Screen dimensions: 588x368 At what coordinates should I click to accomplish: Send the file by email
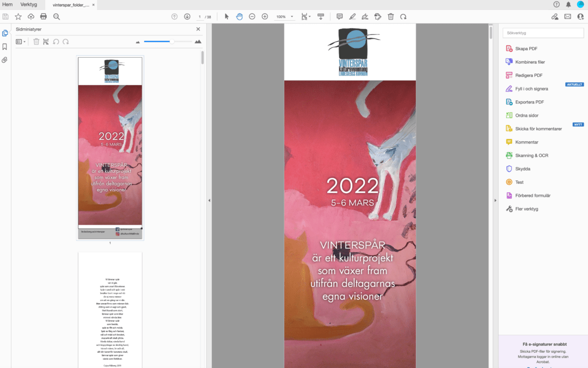[x=568, y=16]
